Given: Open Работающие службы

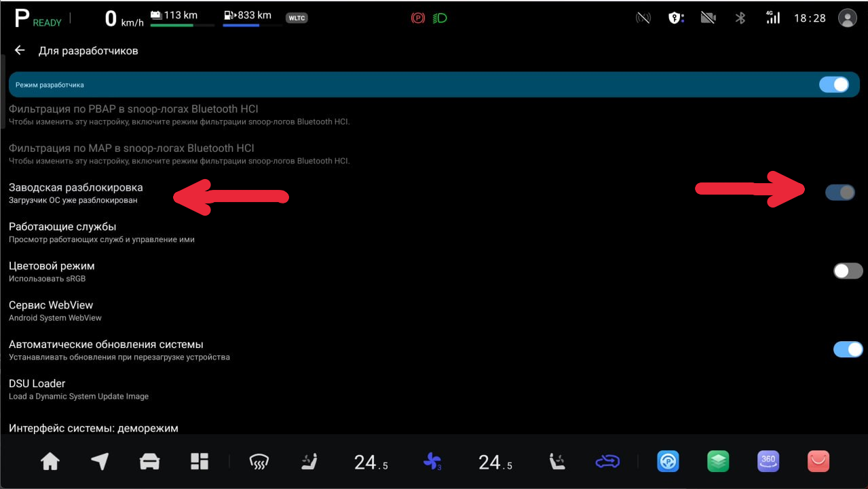Looking at the screenshot, I should pyautogui.click(x=434, y=232).
